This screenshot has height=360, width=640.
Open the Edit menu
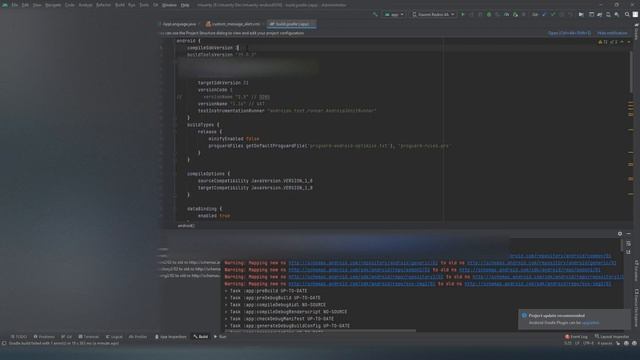25,5
